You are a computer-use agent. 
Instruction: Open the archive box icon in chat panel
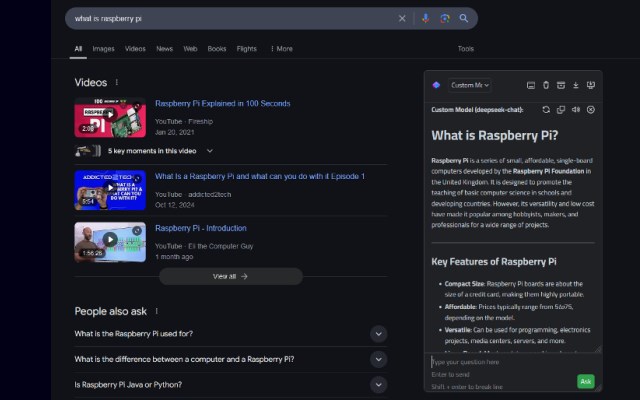[x=561, y=85]
